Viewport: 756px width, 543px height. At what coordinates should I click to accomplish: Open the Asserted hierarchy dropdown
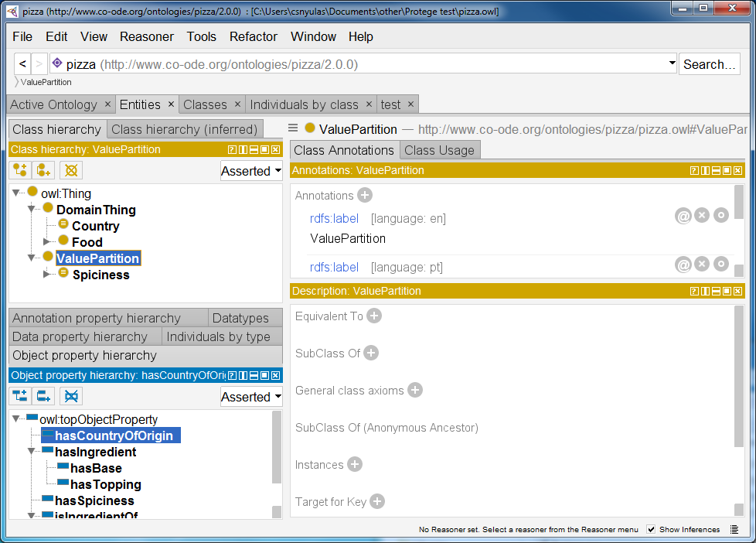[x=250, y=170]
